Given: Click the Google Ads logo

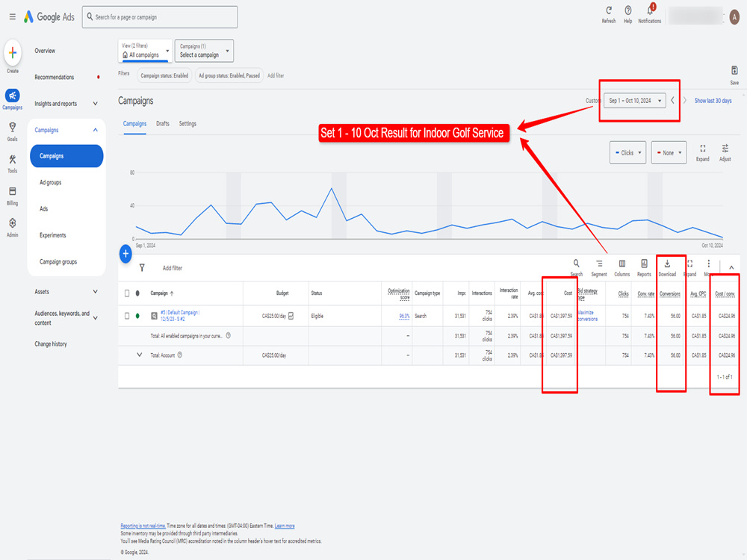Looking at the screenshot, I should [x=49, y=16].
